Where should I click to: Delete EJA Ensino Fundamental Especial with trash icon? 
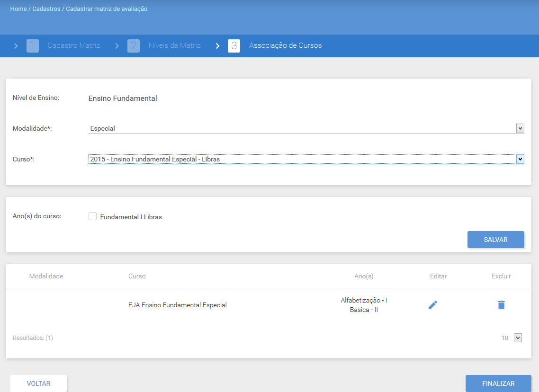(501, 305)
